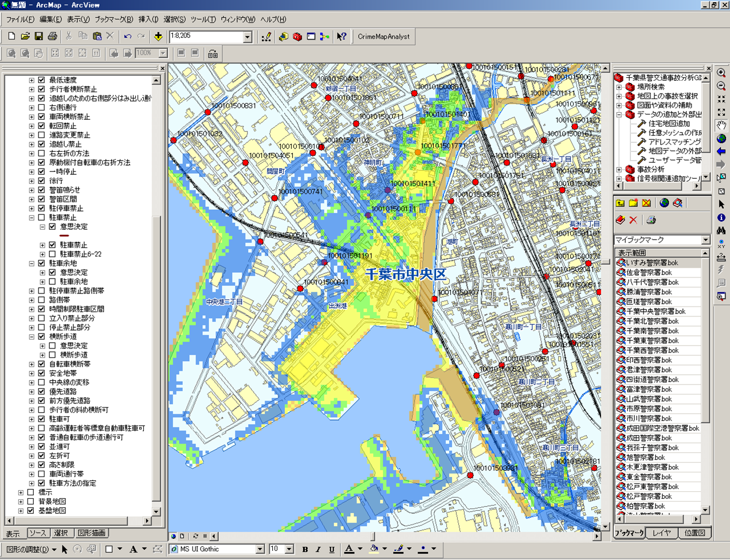Enable the 右側通行 layer checkbox

(41, 108)
